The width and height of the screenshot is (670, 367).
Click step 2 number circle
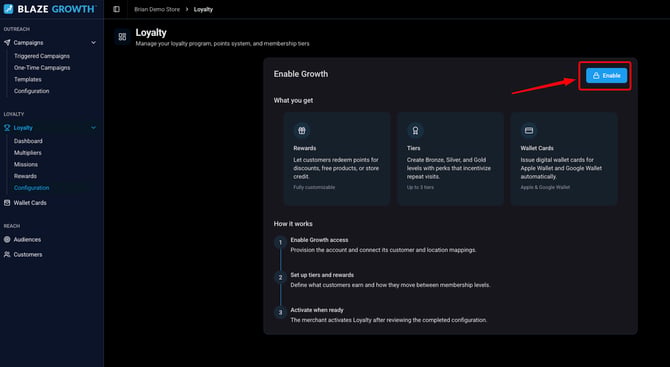pos(280,278)
